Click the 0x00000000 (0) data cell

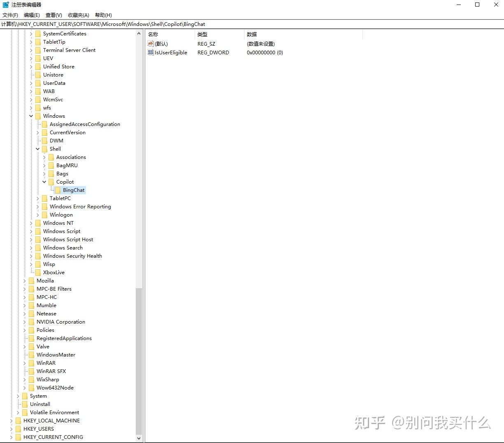click(265, 53)
